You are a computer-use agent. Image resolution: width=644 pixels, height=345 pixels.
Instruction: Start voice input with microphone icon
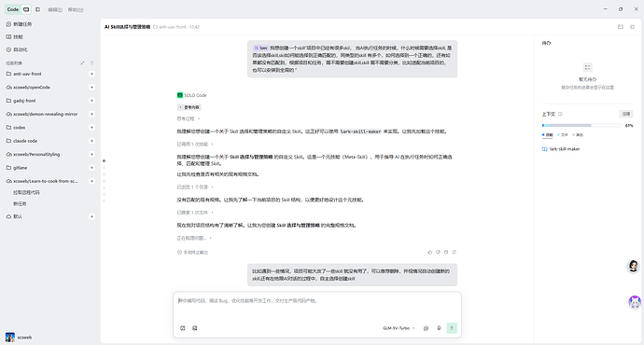coord(439,328)
